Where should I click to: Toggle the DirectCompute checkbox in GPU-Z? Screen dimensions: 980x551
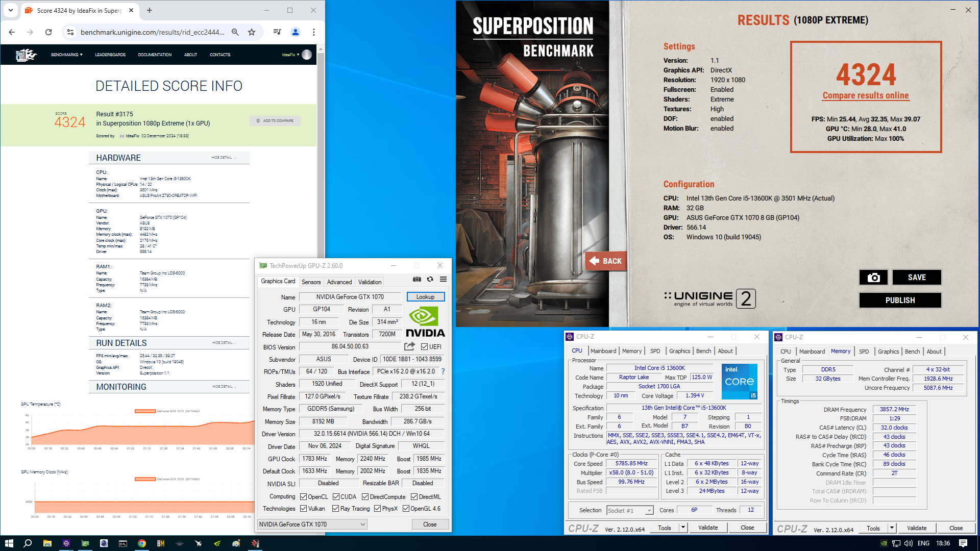[x=365, y=497]
